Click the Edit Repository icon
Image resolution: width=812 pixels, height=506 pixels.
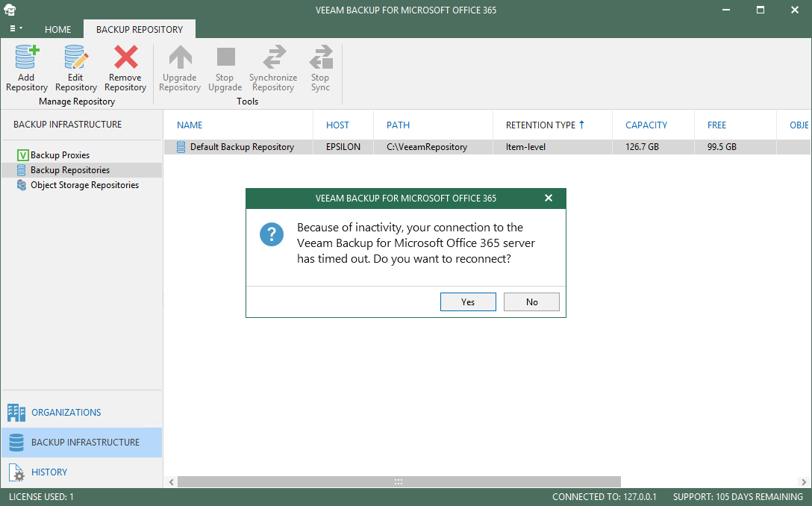[76, 57]
